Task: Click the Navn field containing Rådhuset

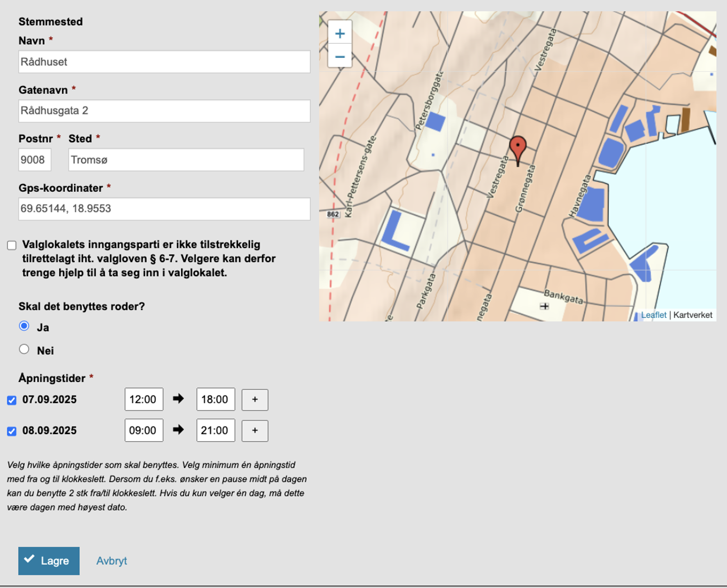Action: coord(164,62)
